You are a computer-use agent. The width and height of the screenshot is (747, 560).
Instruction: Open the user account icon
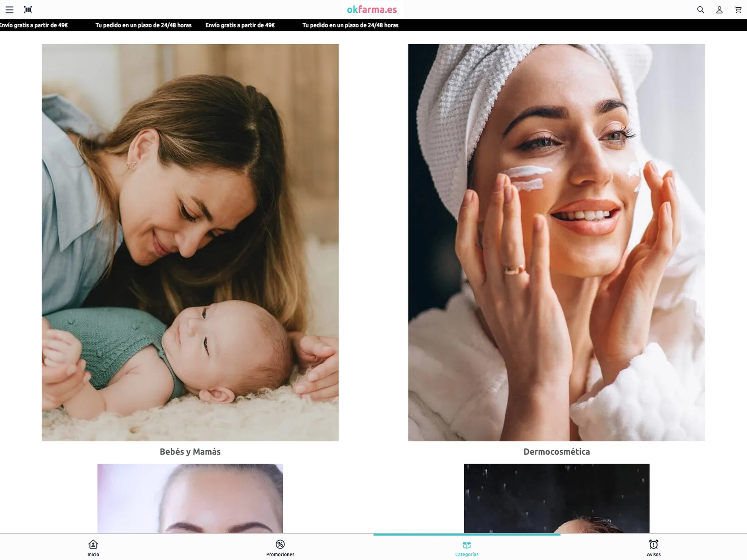(x=719, y=10)
